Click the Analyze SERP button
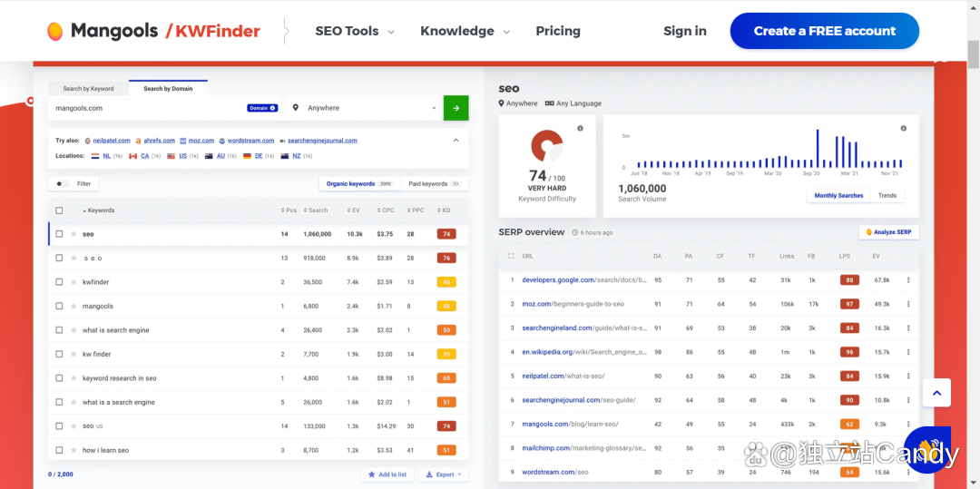The width and height of the screenshot is (980, 489). (888, 232)
